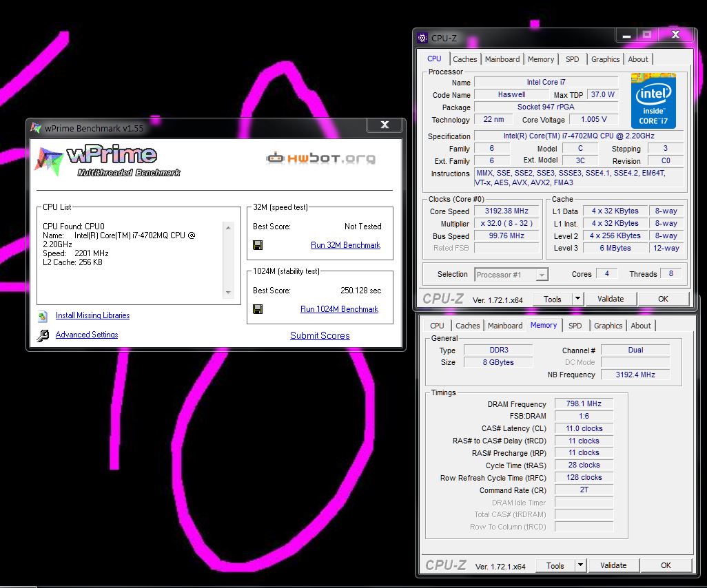
Task: Click the CPU-Z title bar icon
Action: [422, 38]
